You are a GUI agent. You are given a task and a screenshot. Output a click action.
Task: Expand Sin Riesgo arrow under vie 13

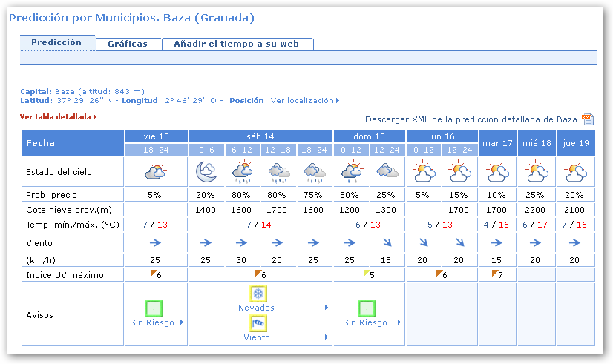(x=182, y=322)
